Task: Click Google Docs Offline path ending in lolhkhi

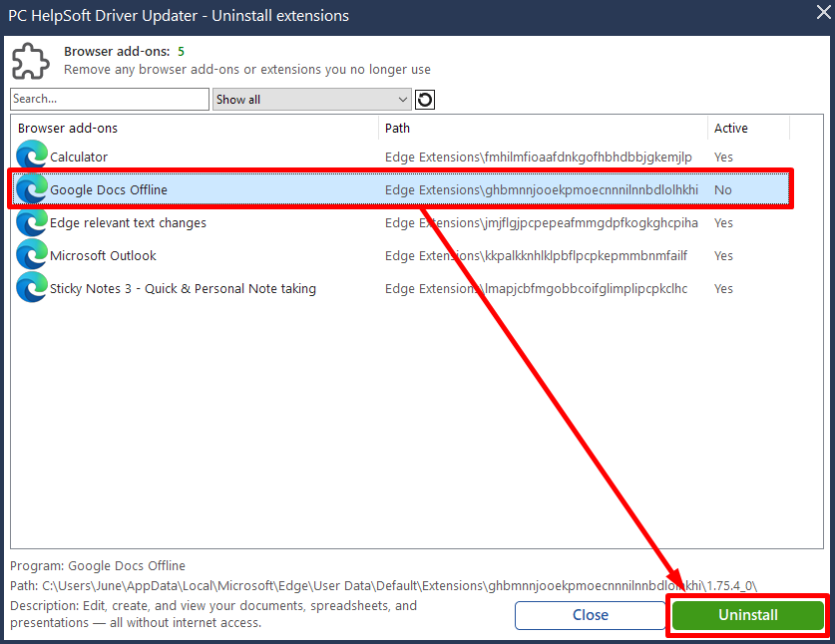Action: pyautogui.click(x=542, y=190)
